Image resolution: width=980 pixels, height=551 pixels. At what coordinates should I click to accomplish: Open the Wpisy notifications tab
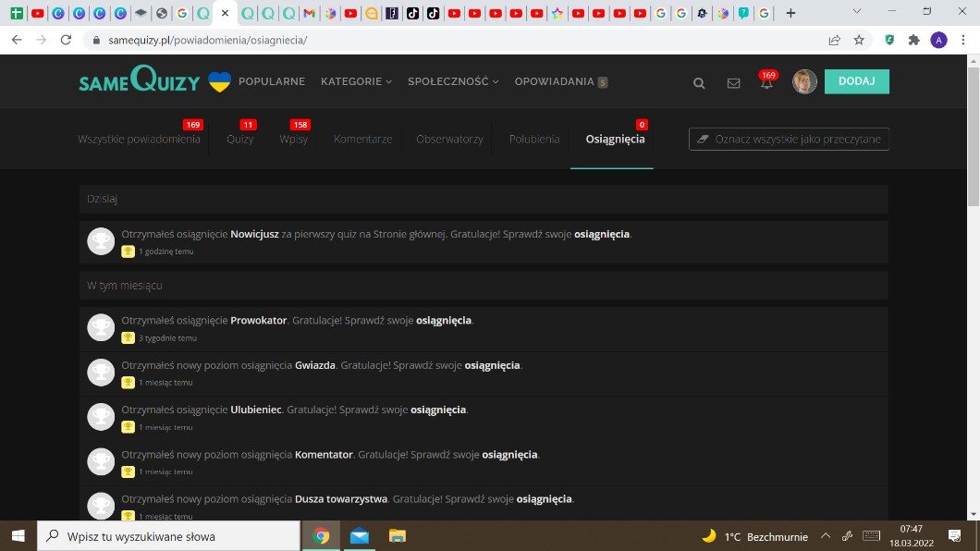[x=293, y=139]
